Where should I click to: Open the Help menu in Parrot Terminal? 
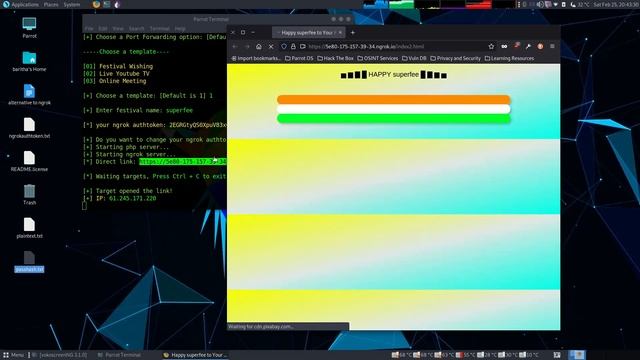point(180,29)
